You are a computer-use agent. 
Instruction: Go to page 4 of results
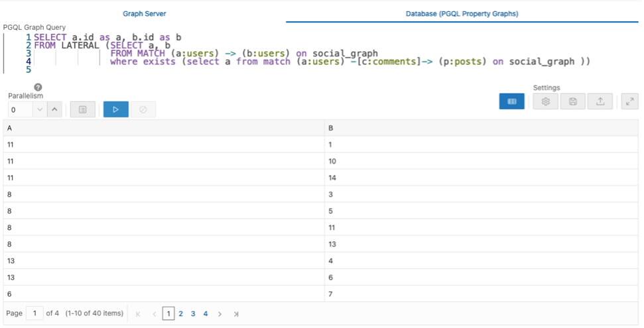click(206, 313)
